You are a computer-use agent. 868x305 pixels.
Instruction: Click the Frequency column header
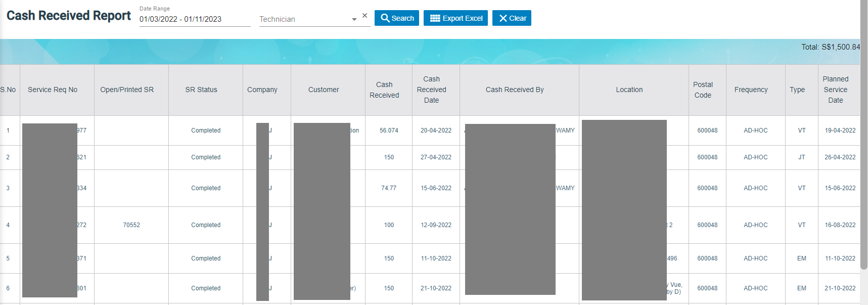(751, 90)
